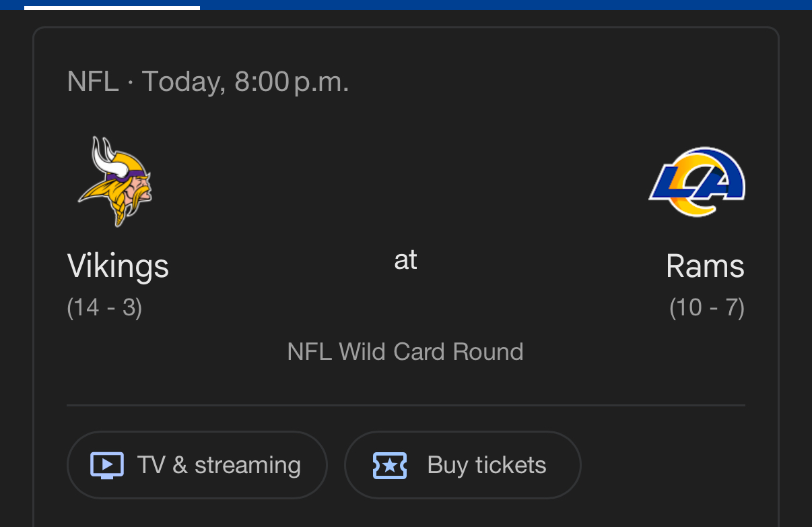Click the NFL league label in header
The width and height of the screenshot is (812, 527).
click(93, 82)
